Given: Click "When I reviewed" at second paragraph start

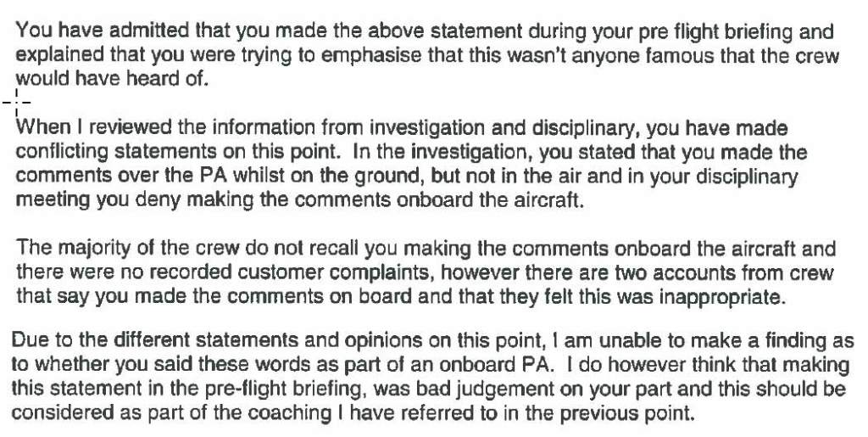Looking at the screenshot, I should point(79,130).
